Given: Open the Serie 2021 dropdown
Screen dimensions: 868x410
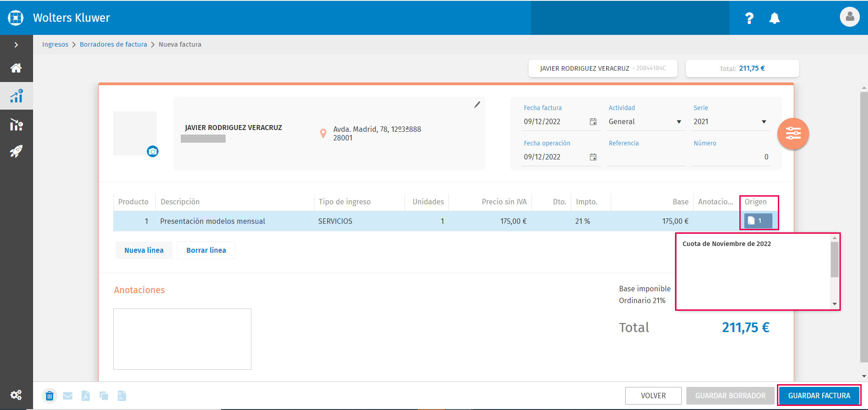Looking at the screenshot, I should [730, 121].
